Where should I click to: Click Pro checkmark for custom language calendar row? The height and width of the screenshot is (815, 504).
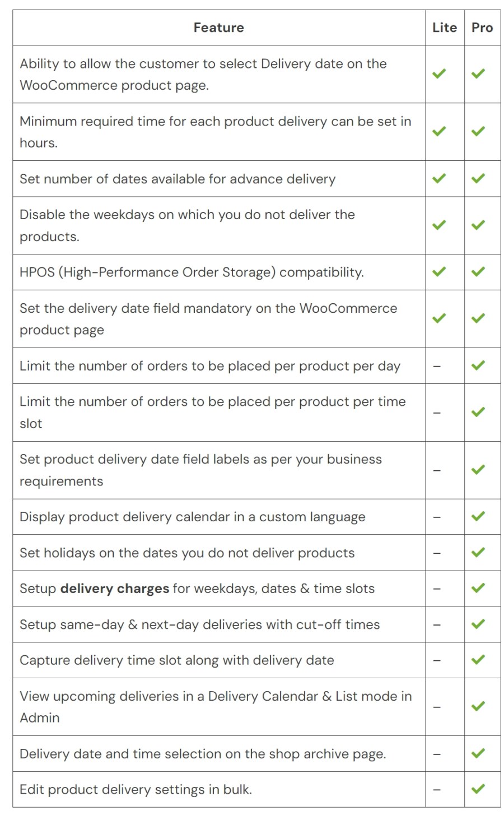coord(478,517)
